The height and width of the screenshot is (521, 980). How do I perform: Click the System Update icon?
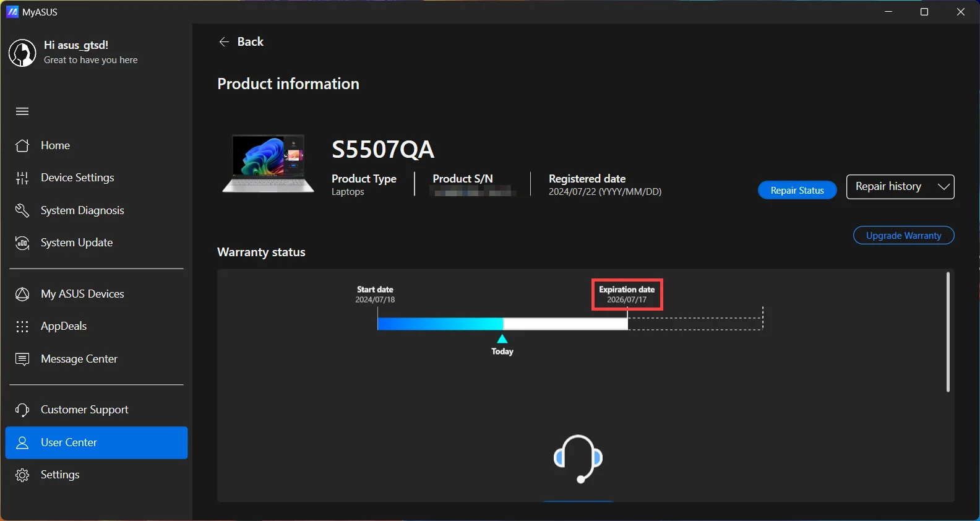pos(22,243)
